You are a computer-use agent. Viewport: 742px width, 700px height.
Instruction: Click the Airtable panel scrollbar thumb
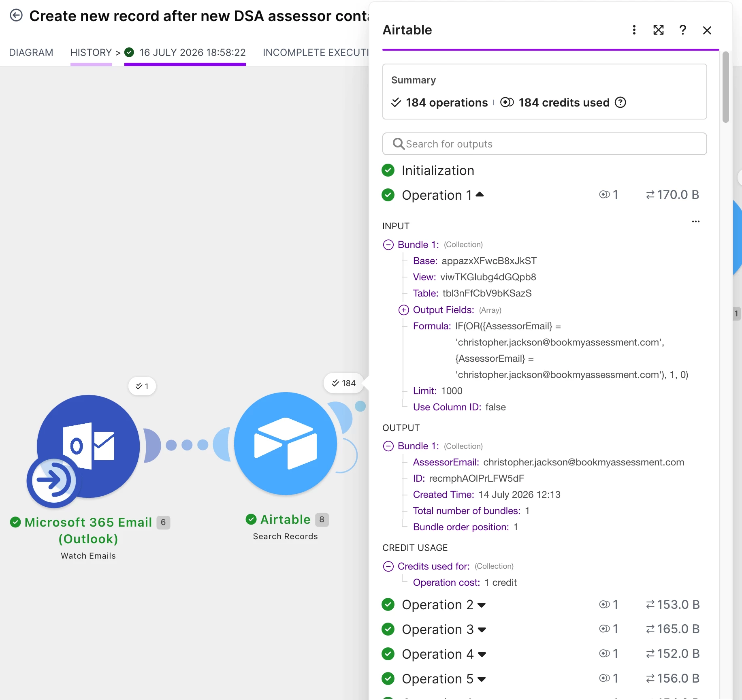pyautogui.click(x=726, y=87)
